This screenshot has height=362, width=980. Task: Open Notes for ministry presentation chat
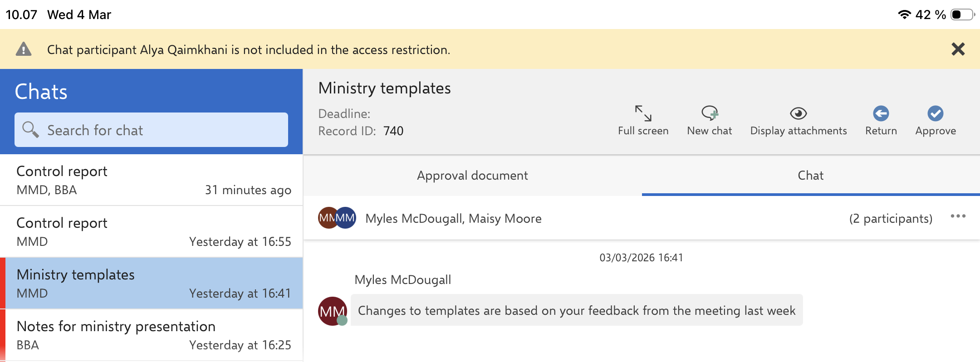(152, 335)
